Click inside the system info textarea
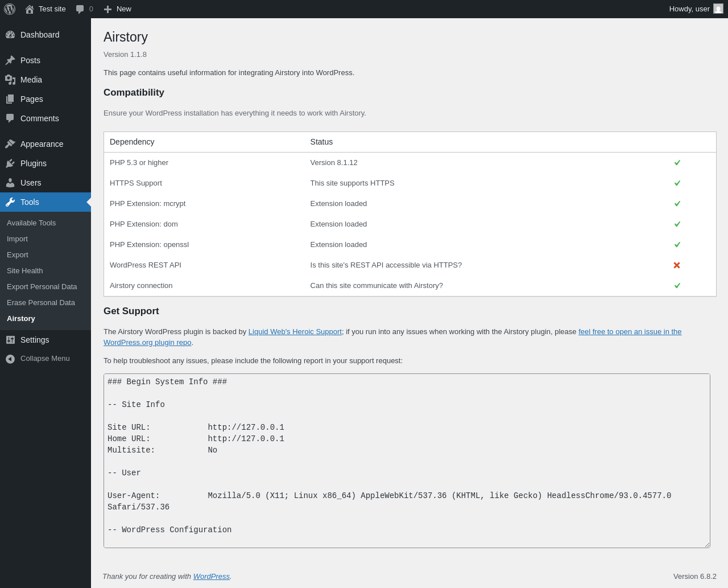The height and width of the screenshot is (588, 728). (x=407, y=461)
